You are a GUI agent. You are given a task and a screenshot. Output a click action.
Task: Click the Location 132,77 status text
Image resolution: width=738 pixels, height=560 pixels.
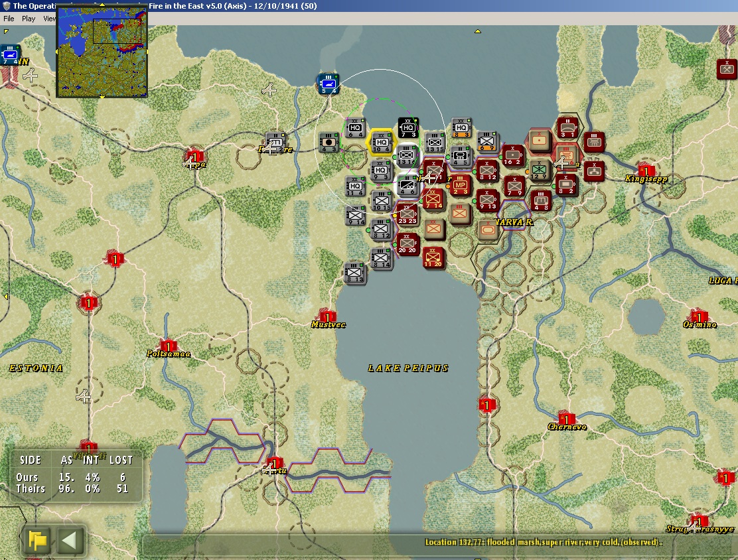[x=544, y=542]
